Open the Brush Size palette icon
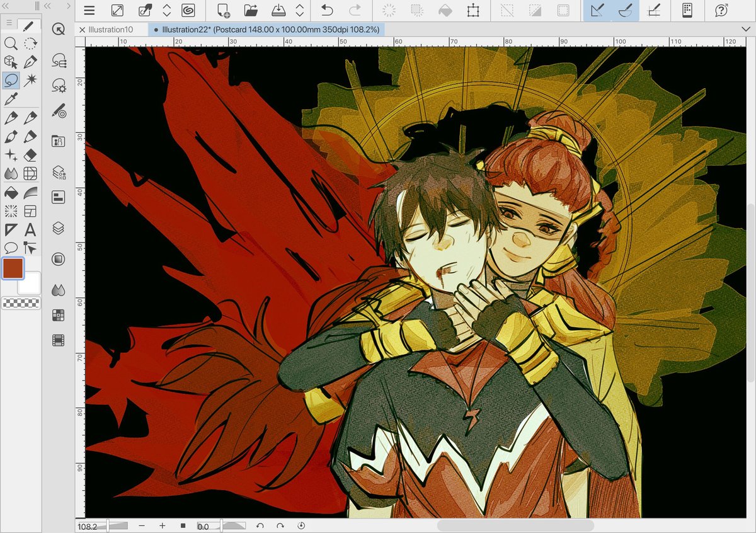 tap(59, 110)
